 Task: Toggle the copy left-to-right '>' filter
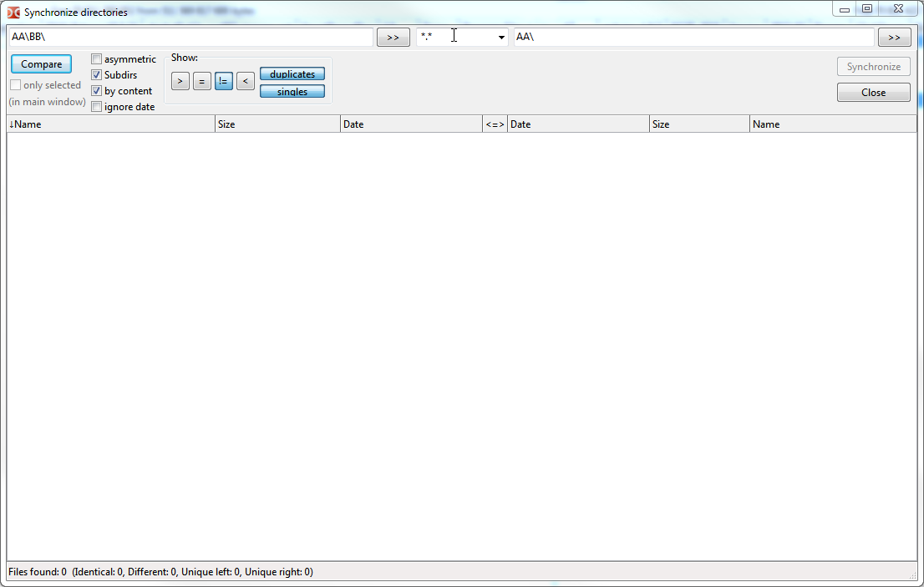click(180, 81)
